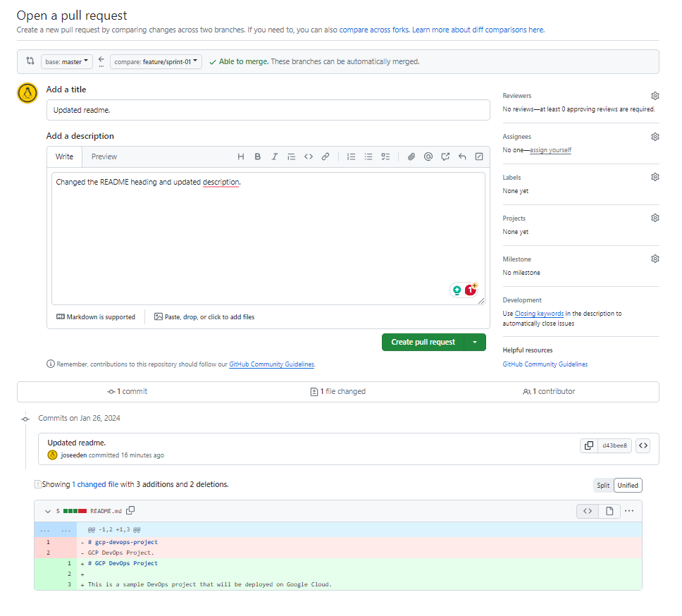Image resolution: width=682 pixels, height=616 pixels.
Task: Switch to the Write tab
Action: pos(64,156)
